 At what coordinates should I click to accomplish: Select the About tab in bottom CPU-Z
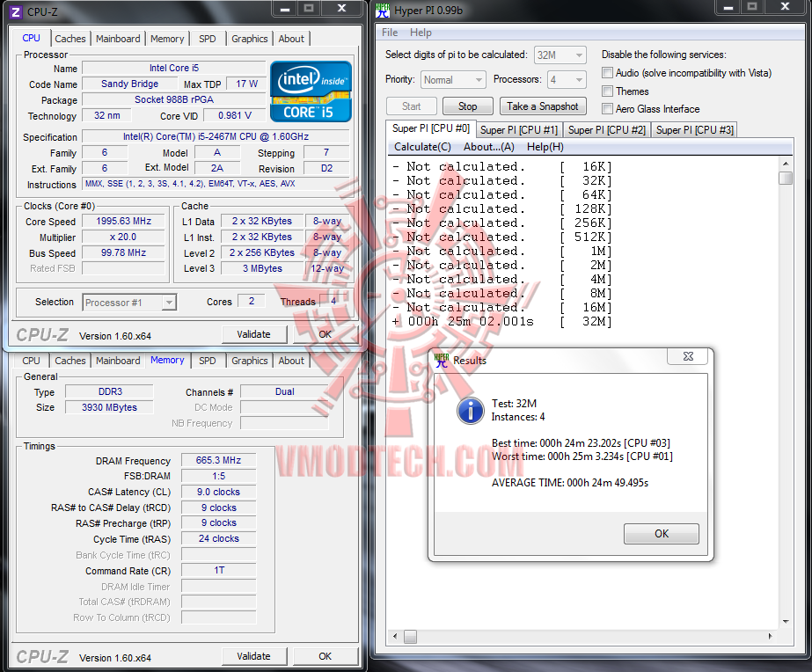coord(291,361)
